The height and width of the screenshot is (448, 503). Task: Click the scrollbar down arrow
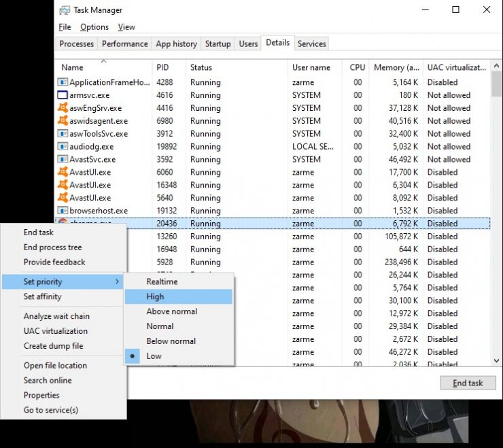(496, 361)
